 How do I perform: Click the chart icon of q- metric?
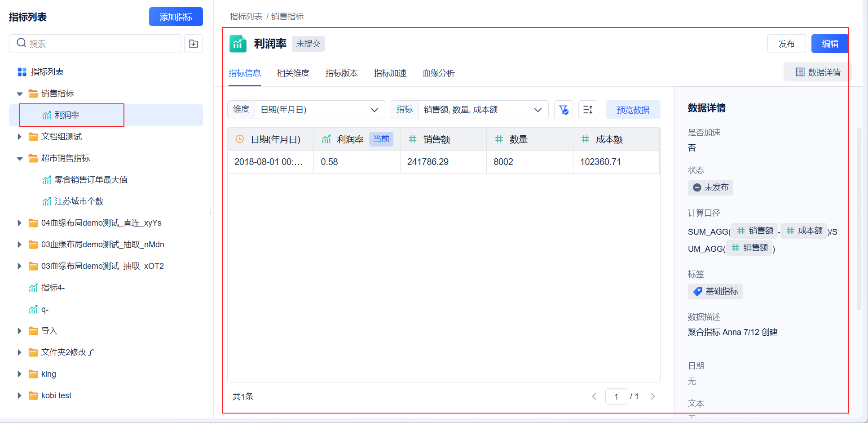tap(33, 309)
